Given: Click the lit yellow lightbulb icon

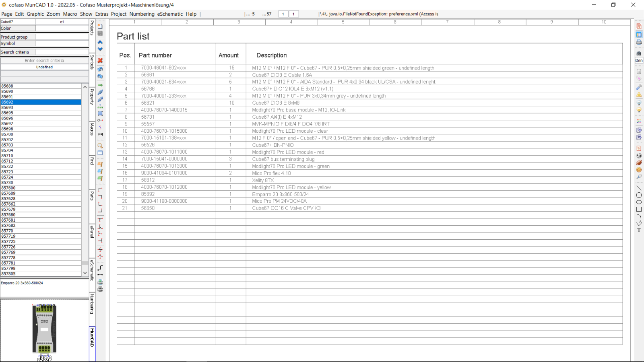Looking at the screenshot, I should [639, 110].
